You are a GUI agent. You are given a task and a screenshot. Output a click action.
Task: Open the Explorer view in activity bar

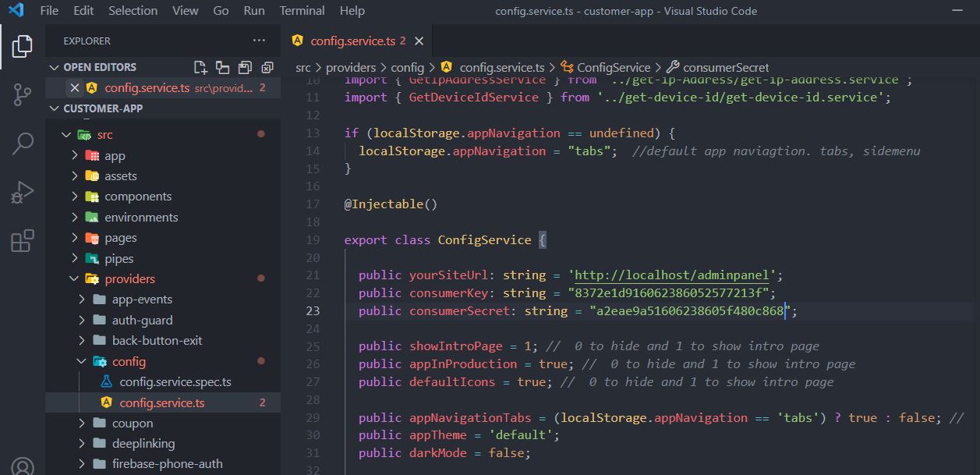click(x=23, y=47)
